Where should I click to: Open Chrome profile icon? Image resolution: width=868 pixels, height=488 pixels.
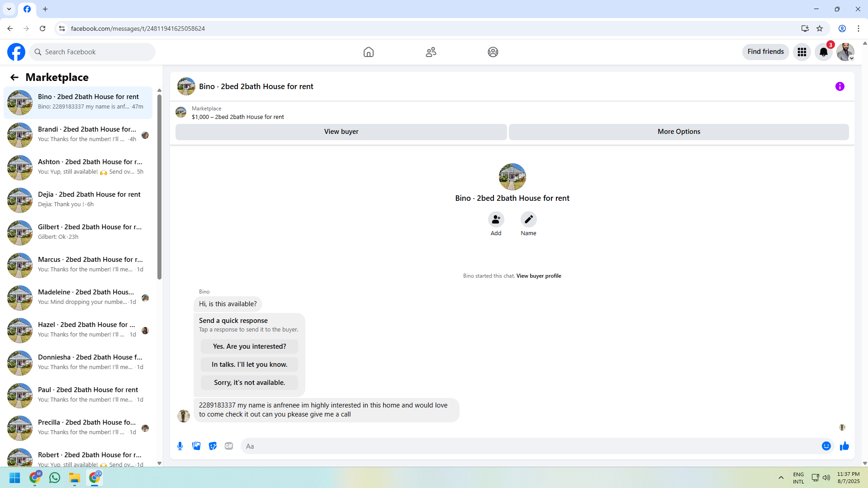(842, 28)
